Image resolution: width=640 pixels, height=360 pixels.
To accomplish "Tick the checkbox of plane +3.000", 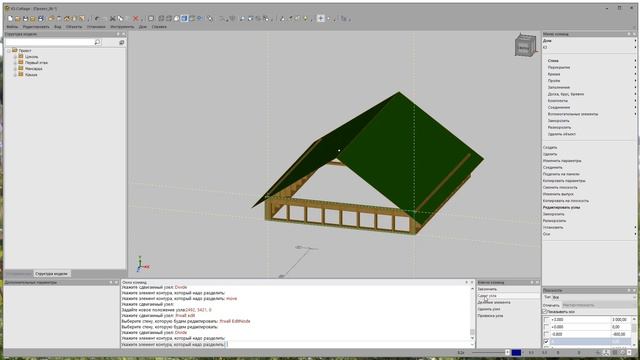I will (x=547, y=320).
